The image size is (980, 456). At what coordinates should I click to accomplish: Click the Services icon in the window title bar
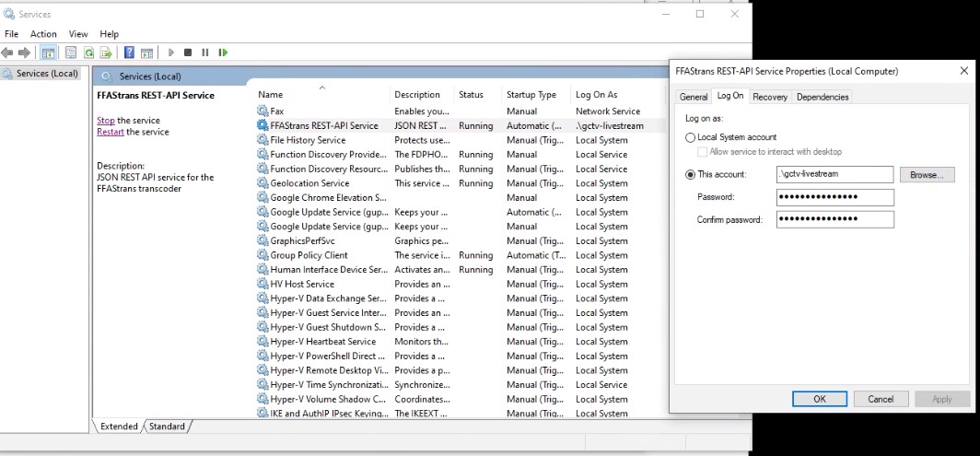pos(9,14)
